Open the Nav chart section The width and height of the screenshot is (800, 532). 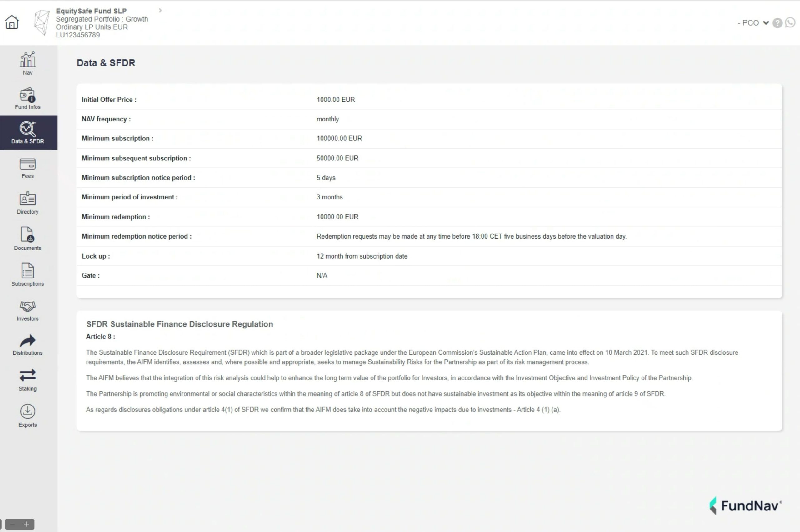point(28,63)
